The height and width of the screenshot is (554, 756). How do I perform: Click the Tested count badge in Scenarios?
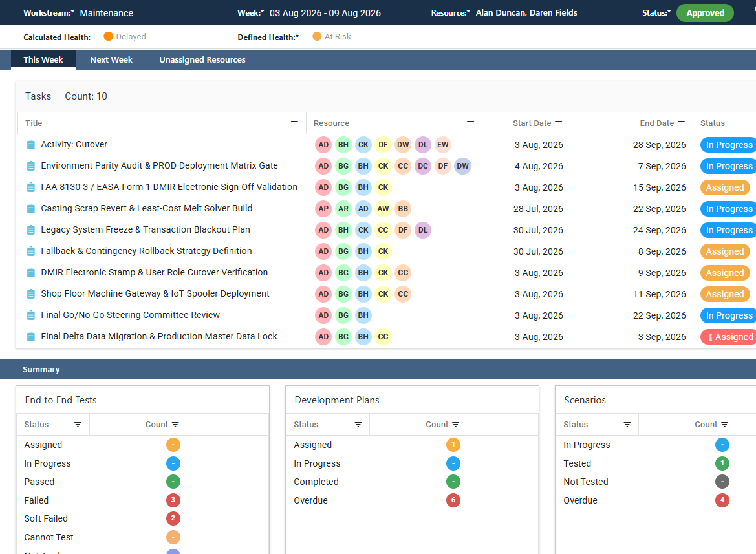[722, 463]
